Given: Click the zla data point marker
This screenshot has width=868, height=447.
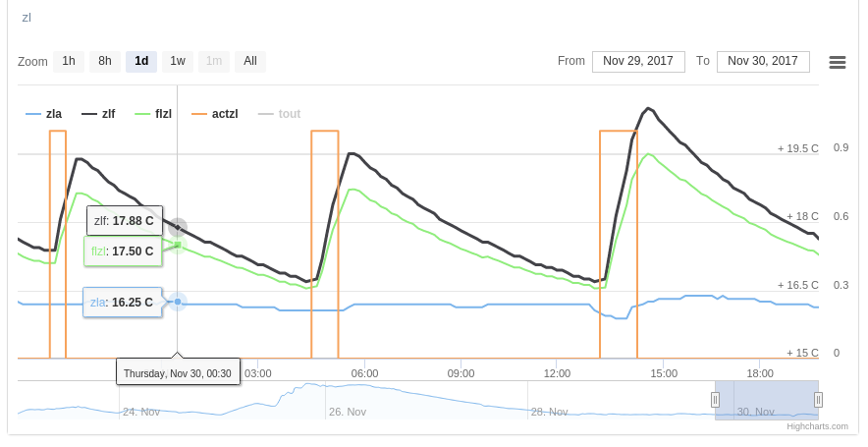Looking at the screenshot, I should [178, 302].
